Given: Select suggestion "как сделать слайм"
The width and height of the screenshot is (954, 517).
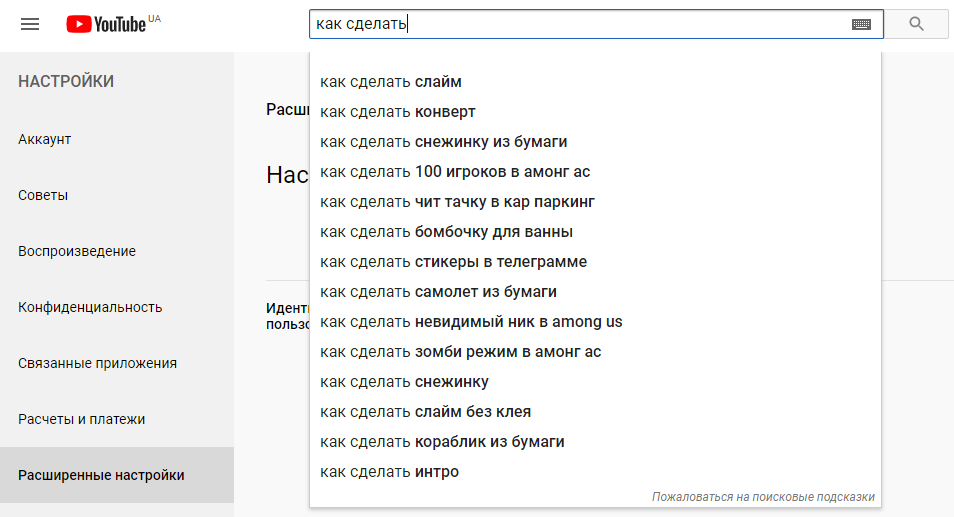Looking at the screenshot, I should coord(391,82).
